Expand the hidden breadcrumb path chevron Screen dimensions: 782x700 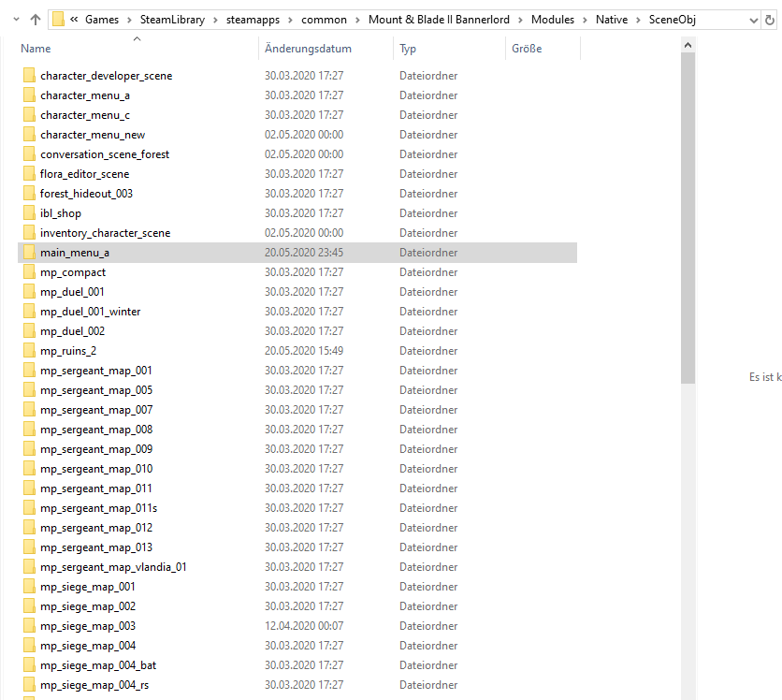click(x=74, y=20)
